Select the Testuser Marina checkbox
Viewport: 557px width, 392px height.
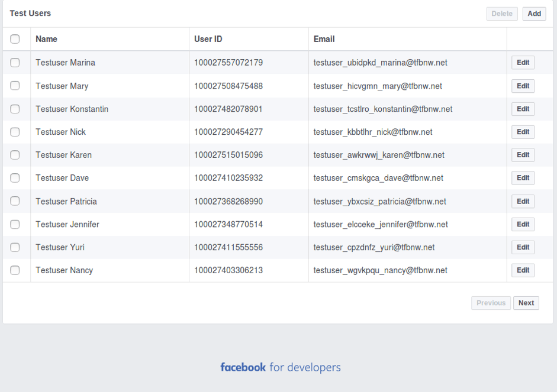[x=15, y=63]
